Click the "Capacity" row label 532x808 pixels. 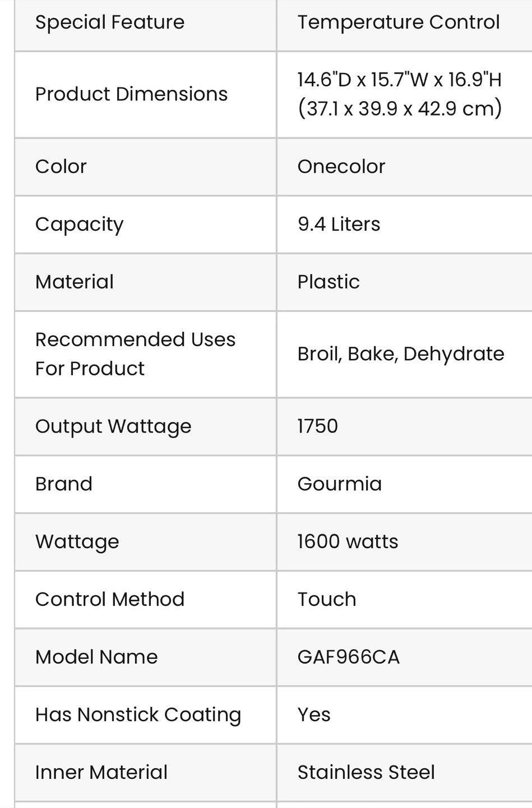click(79, 224)
